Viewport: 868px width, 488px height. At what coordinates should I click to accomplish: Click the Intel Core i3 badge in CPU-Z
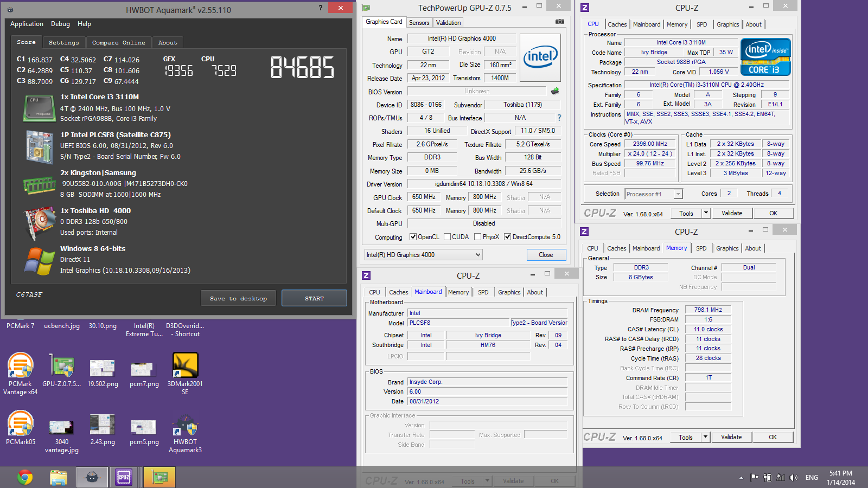765,56
